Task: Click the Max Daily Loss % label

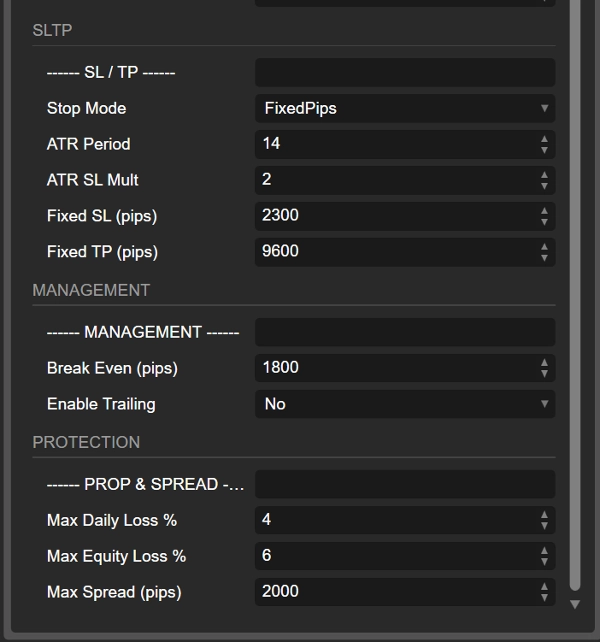Action: tap(112, 520)
